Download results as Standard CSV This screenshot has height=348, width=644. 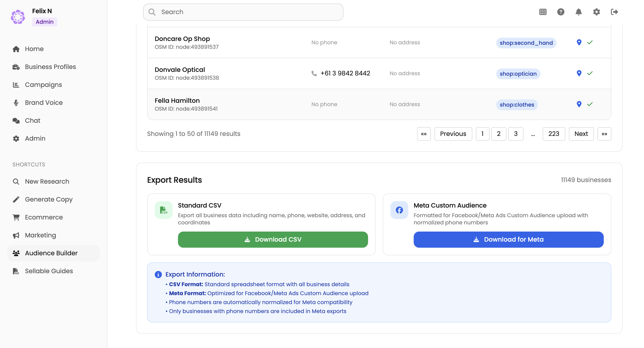(x=273, y=239)
